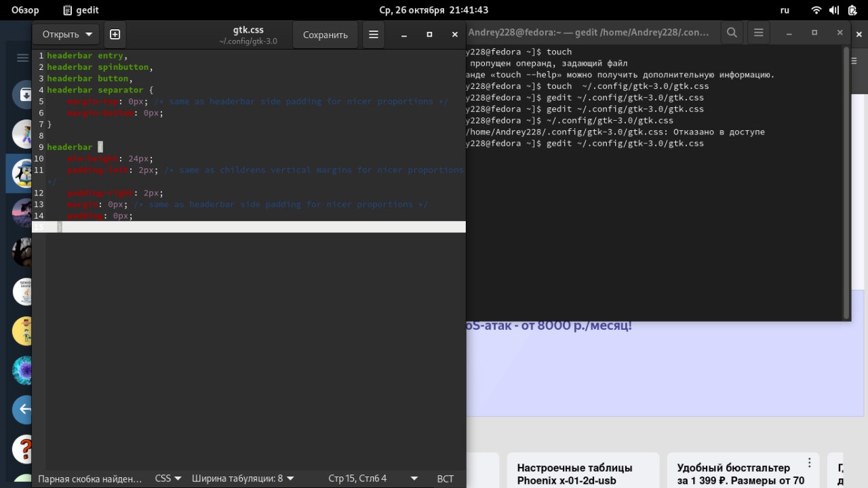Click the terminal title Andrey228@fedora
868x488 pixels.
(589, 32)
